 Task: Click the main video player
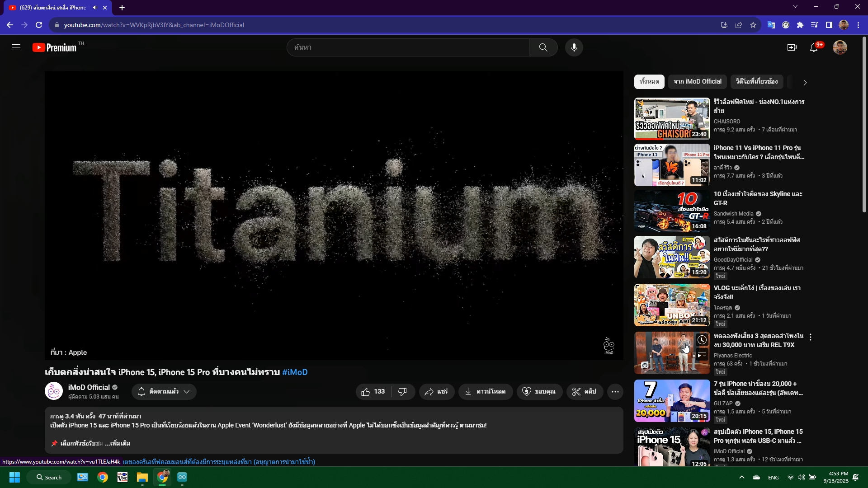coord(334,216)
